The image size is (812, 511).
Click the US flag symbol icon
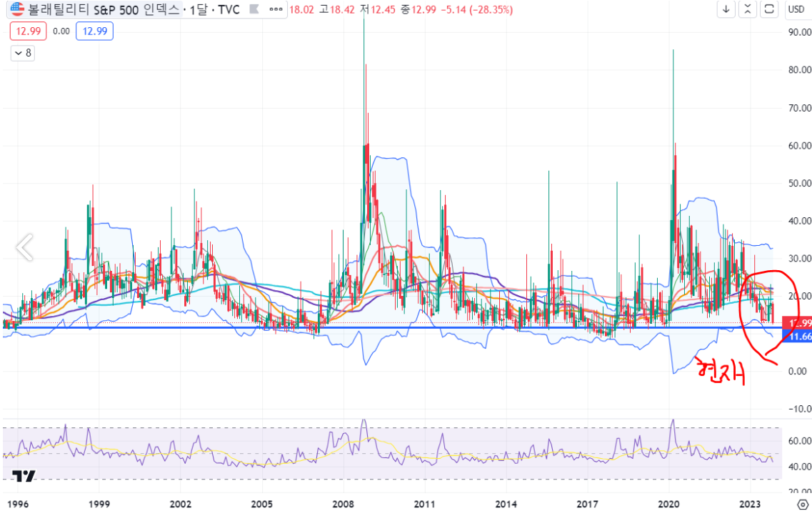pos(17,9)
